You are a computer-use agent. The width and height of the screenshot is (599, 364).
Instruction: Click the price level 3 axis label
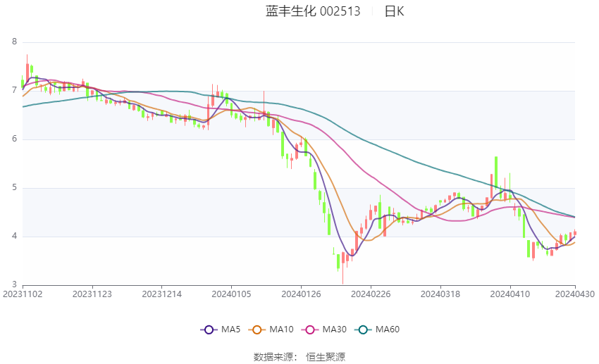(14, 285)
